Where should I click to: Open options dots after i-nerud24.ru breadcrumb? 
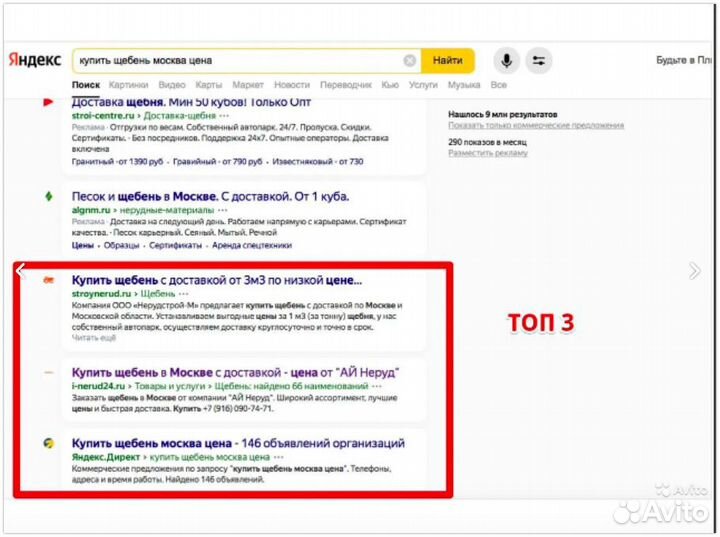(x=377, y=386)
